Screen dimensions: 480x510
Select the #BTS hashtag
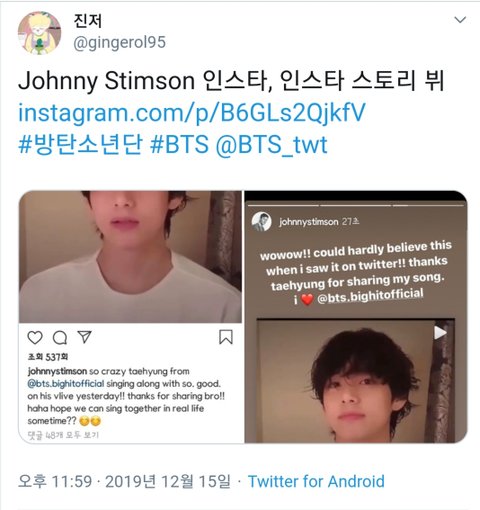(179, 145)
